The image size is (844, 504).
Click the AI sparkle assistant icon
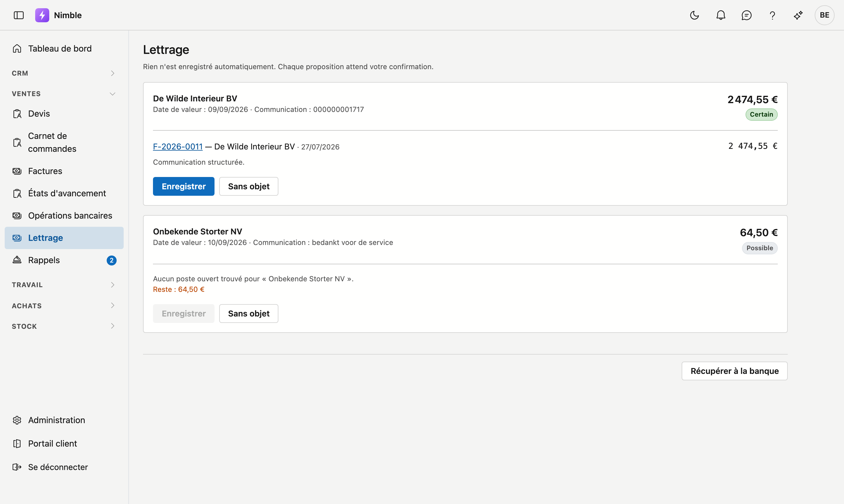coord(798,15)
